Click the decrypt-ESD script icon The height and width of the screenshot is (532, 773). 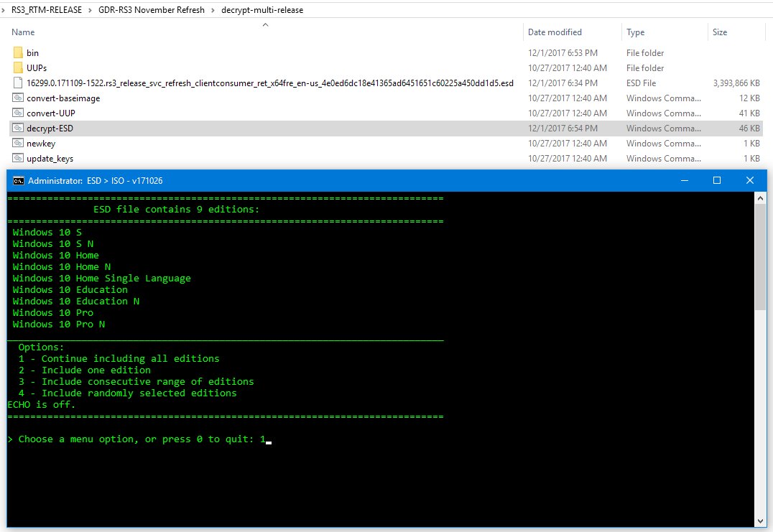(18, 128)
